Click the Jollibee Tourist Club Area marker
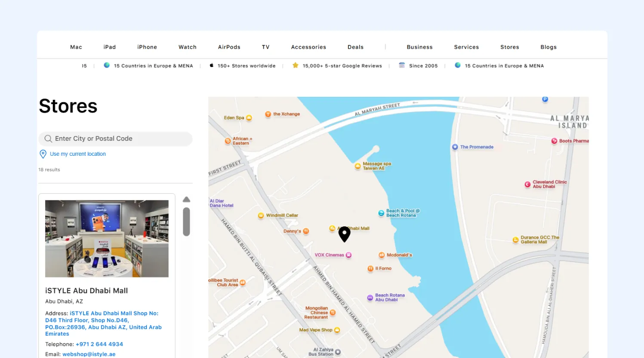 [242, 283]
